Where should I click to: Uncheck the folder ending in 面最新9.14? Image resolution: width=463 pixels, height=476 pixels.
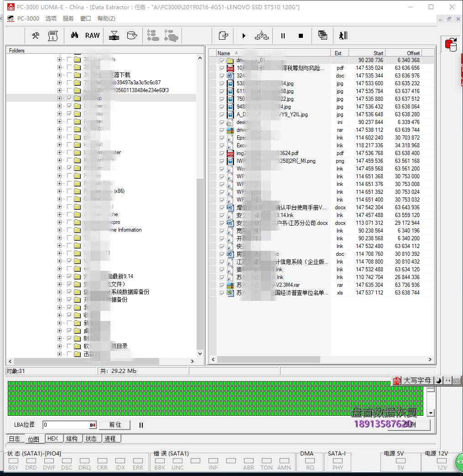69,277
